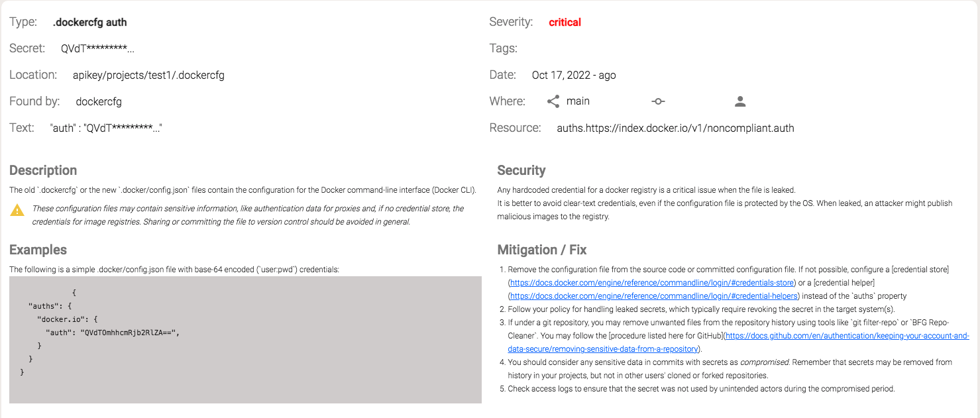Click the masked auth Text value
Screen dimensions: 980x418
(x=106, y=129)
